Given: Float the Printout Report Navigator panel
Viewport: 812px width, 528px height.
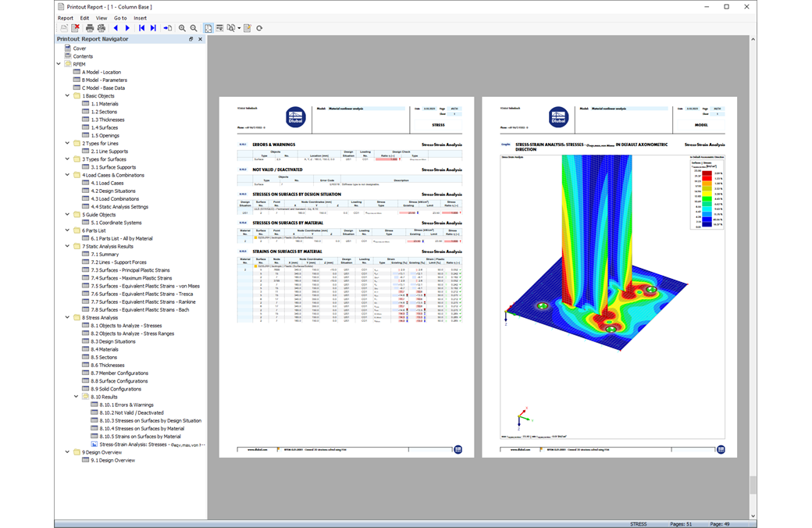Looking at the screenshot, I should [x=191, y=39].
